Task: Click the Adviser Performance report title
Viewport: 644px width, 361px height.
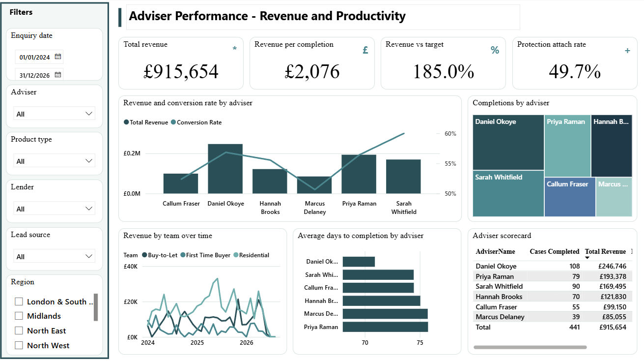Action: [267, 16]
